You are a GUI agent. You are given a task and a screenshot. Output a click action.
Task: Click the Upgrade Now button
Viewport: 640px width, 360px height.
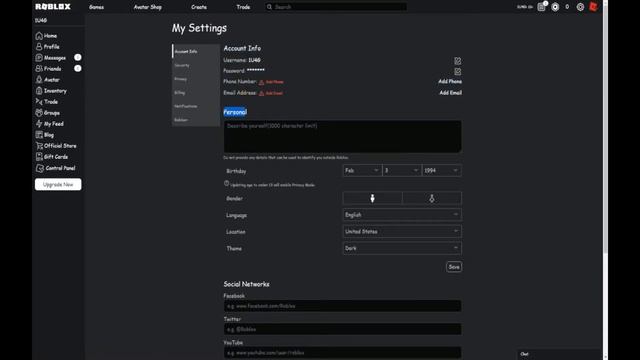58,184
